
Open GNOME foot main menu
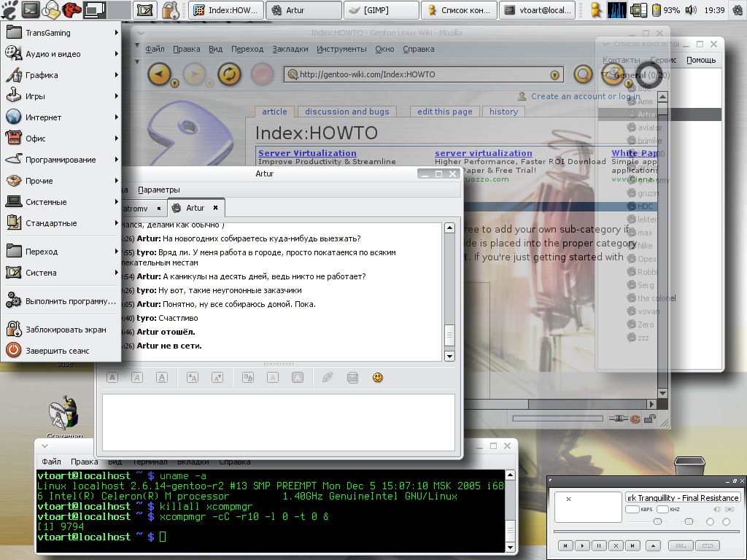9,9
